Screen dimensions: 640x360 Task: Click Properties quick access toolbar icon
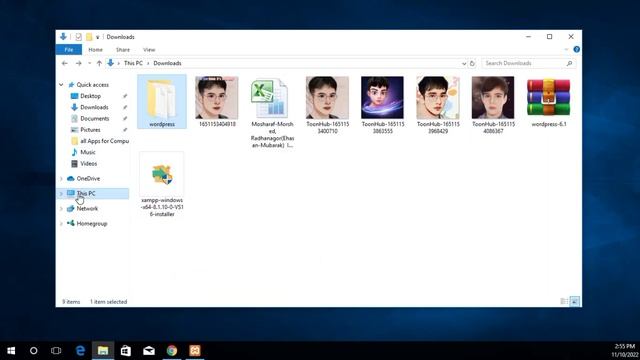(78, 37)
